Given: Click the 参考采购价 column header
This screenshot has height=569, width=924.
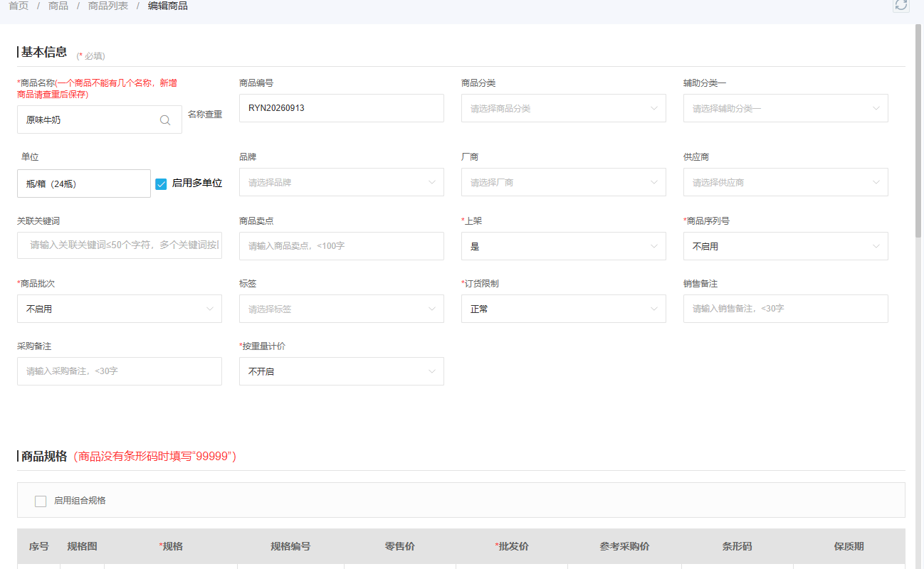Looking at the screenshot, I should pos(624,546).
